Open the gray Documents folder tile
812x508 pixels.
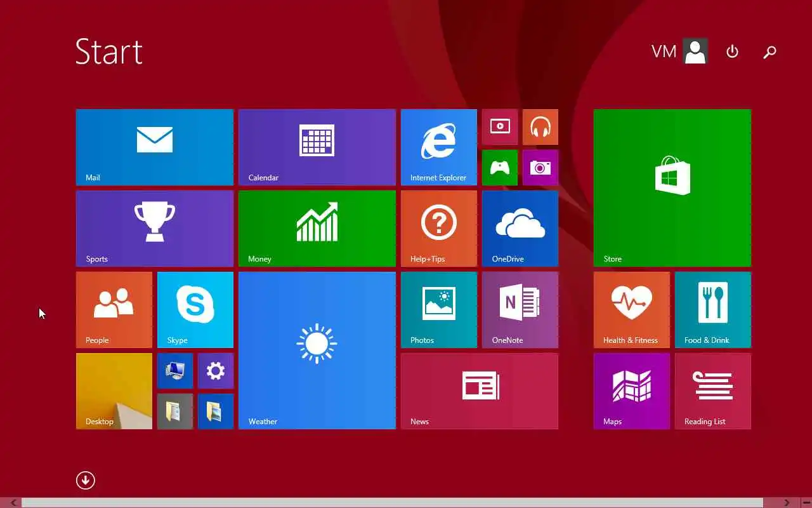click(x=175, y=411)
